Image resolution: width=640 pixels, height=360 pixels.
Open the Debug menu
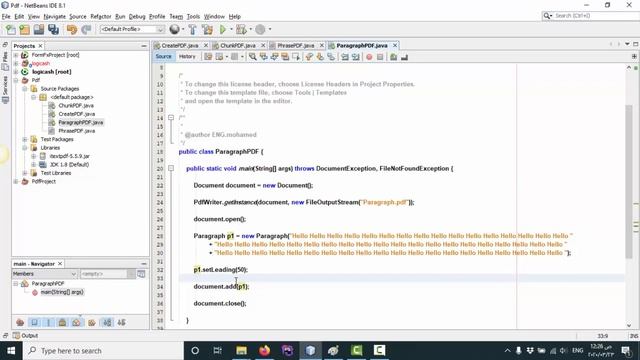click(137, 17)
